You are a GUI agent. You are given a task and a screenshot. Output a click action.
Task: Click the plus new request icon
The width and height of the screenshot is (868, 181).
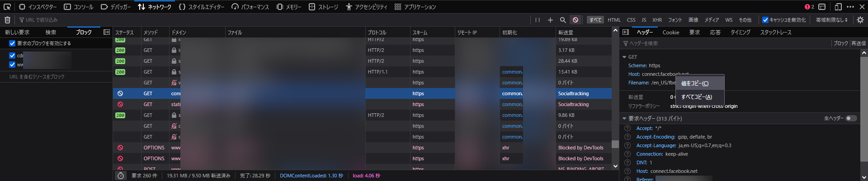pyautogui.click(x=550, y=20)
